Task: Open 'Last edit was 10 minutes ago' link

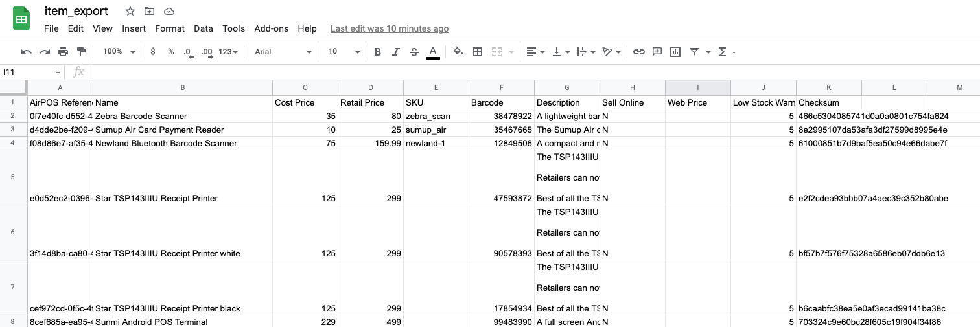Action: pos(390,28)
